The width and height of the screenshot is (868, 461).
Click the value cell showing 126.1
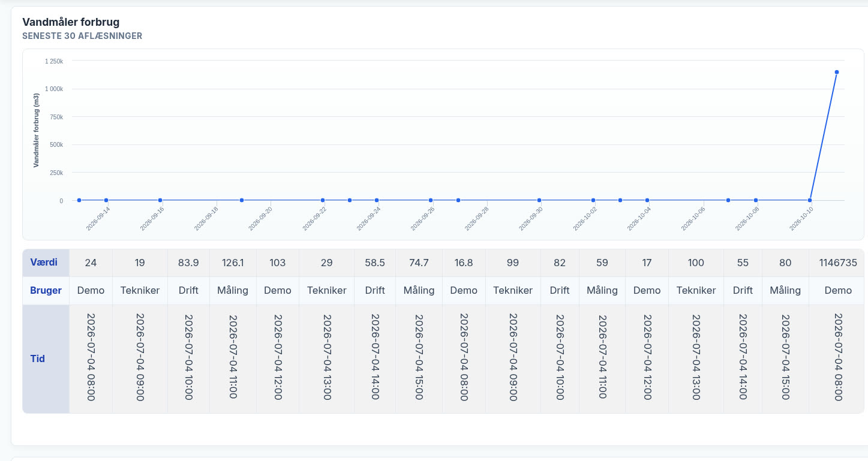233,263
